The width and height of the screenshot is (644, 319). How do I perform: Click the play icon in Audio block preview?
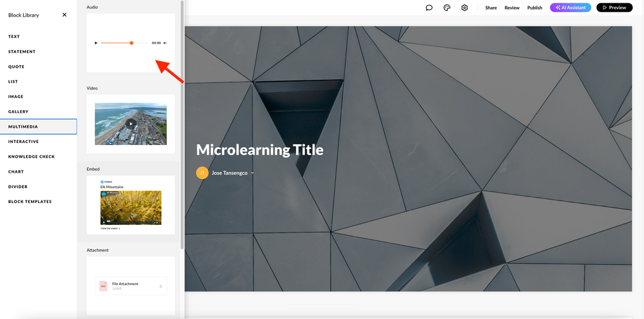[x=96, y=43]
